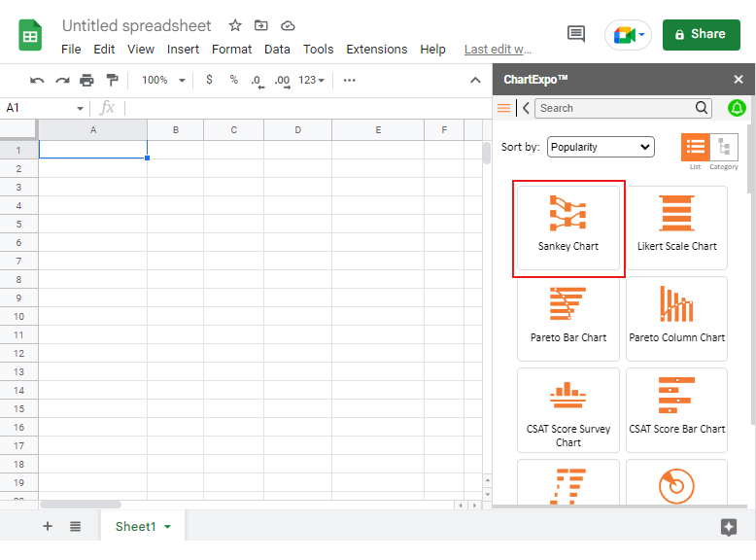Image resolution: width=756 pixels, height=560 pixels.
Task: Open the Format menu
Action: point(232,50)
